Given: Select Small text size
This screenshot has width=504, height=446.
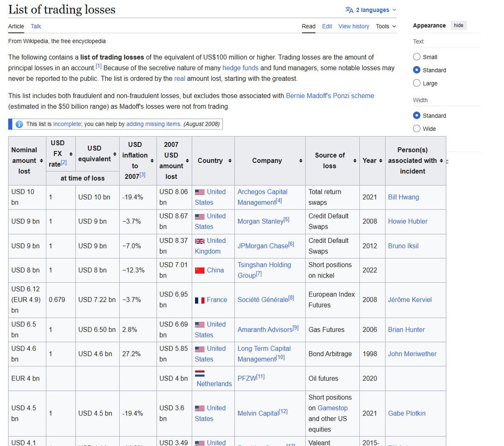Looking at the screenshot, I should click(x=417, y=57).
